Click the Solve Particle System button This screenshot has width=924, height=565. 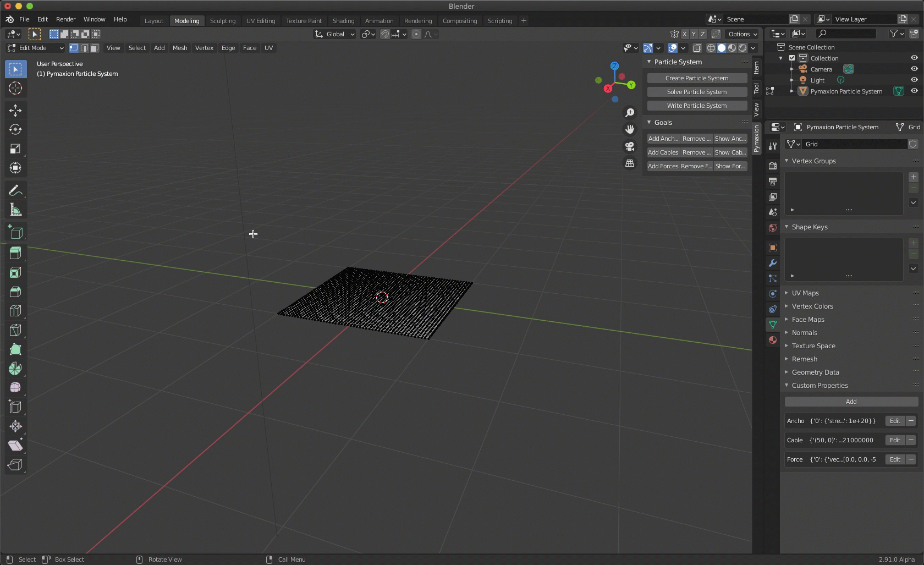tap(697, 92)
